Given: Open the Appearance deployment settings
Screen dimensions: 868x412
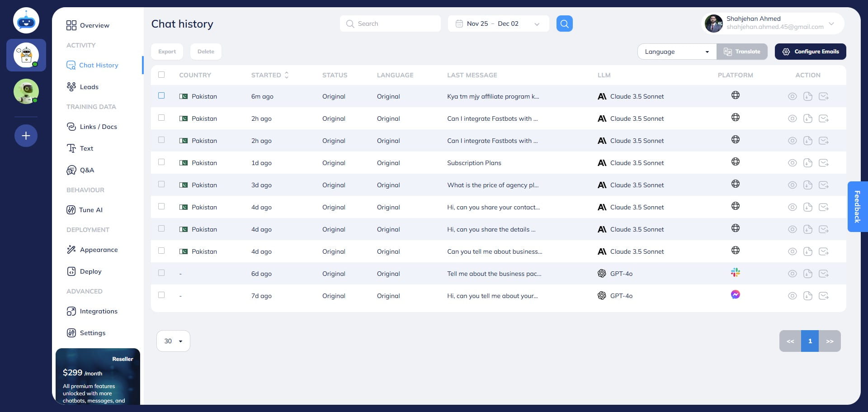Looking at the screenshot, I should [x=99, y=250].
